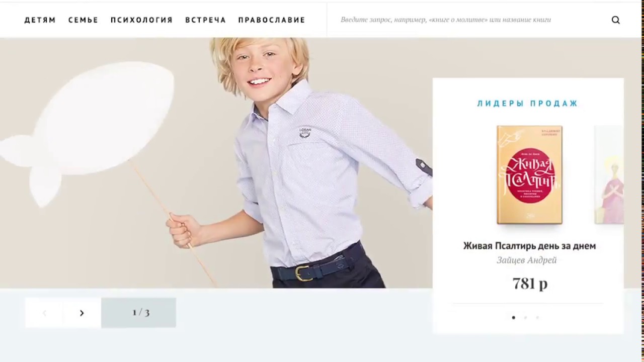The width and height of the screenshot is (644, 362).
Task: Click the ЛИДЕРЫ ПРОДАЖ heading
Action: point(528,104)
